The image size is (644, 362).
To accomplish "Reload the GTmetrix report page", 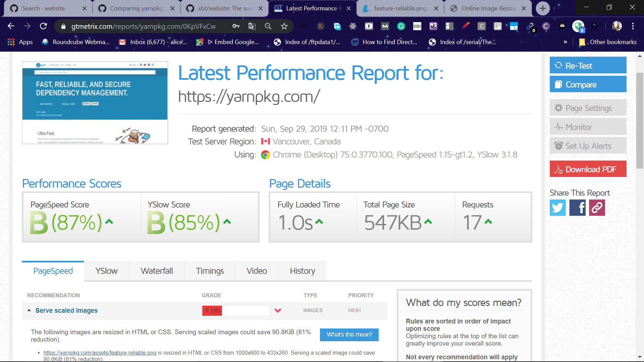I will coord(43,26).
